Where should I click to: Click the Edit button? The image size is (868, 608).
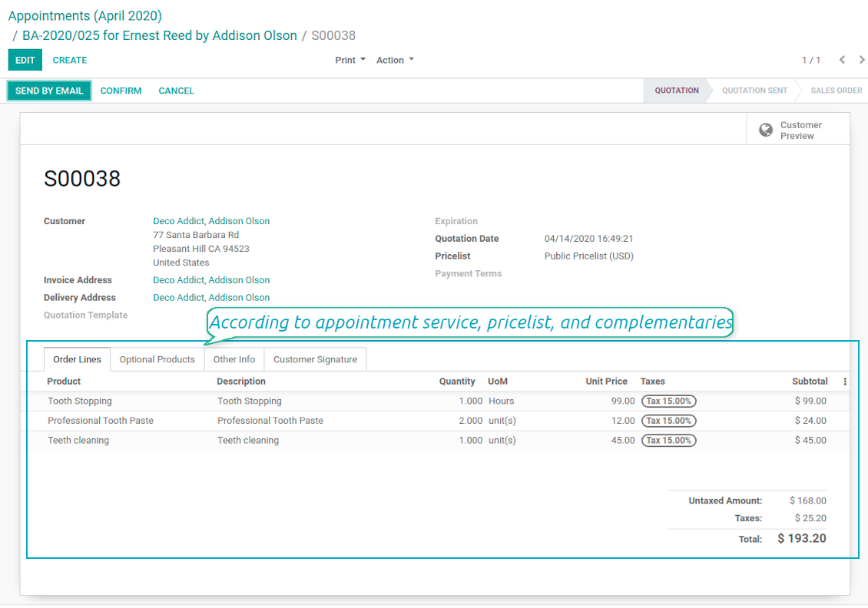coord(25,60)
